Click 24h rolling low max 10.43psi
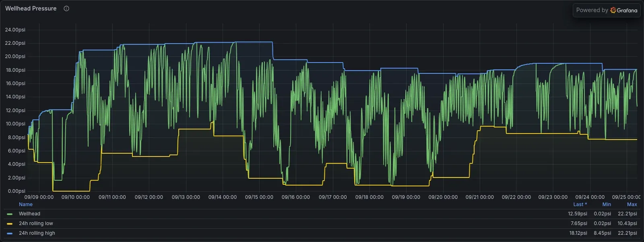 [x=627, y=223]
